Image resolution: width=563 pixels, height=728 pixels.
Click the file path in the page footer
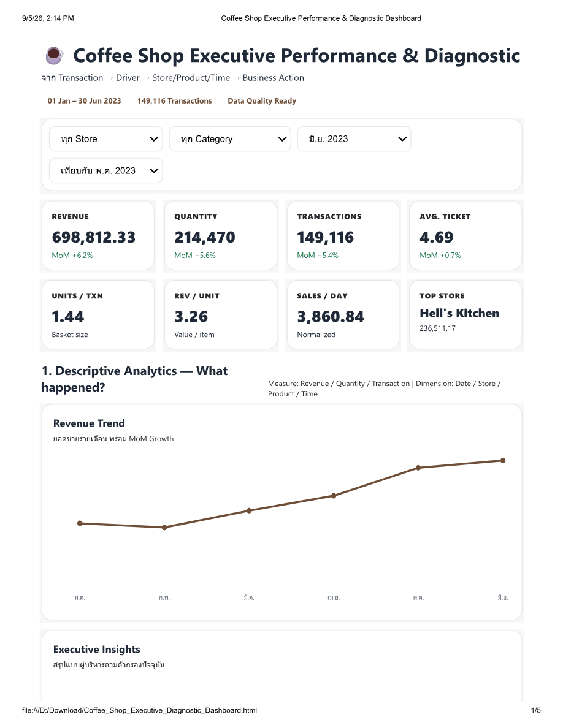[139, 710]
